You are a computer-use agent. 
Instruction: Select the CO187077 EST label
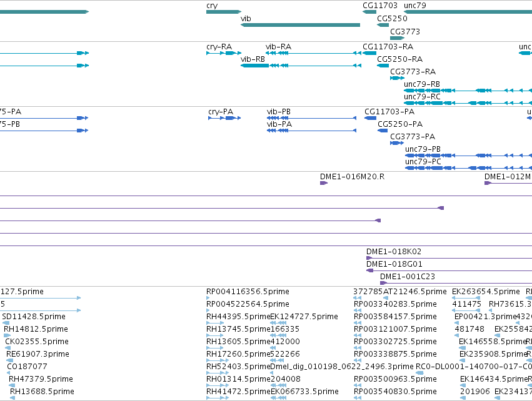(27, 367)
